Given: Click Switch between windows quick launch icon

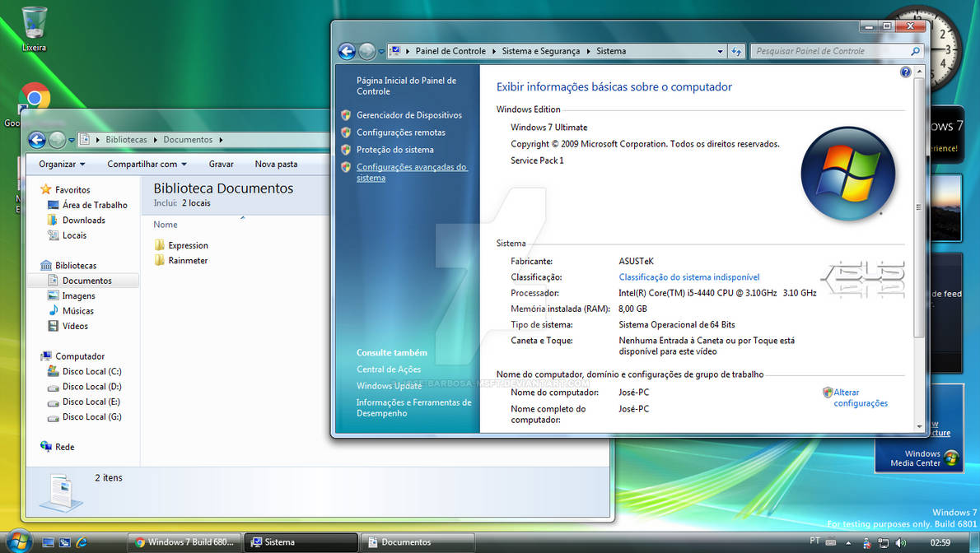Looking at the screenshot, I should (64, 542).
